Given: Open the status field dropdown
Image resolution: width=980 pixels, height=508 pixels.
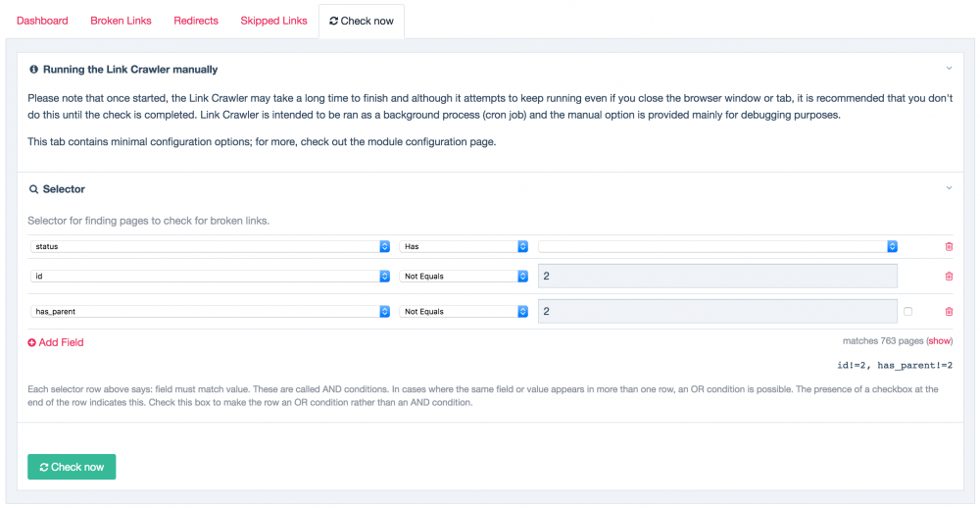Looking at the screenshot, I should [x=210, y=246].
